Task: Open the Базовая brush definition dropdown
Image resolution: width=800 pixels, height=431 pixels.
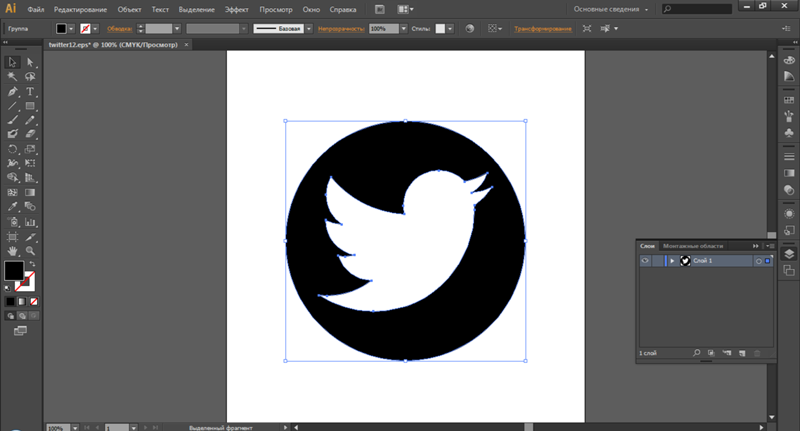Action: pyautogui.click(x=309, y=29)
